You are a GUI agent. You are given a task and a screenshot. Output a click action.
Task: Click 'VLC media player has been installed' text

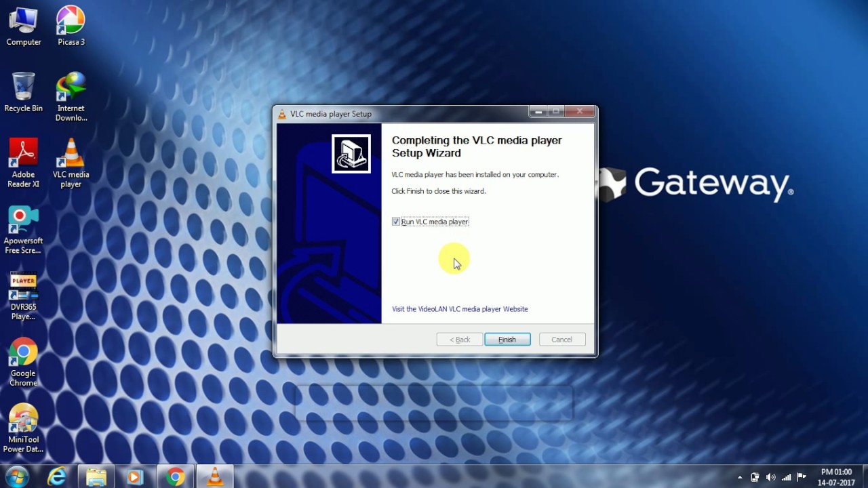[x=475, y=175]
